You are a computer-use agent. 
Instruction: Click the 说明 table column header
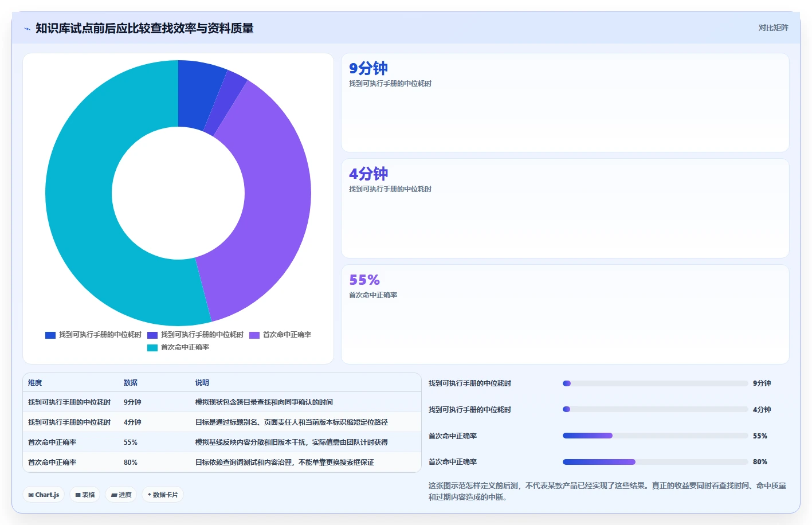tap(202, 383)
